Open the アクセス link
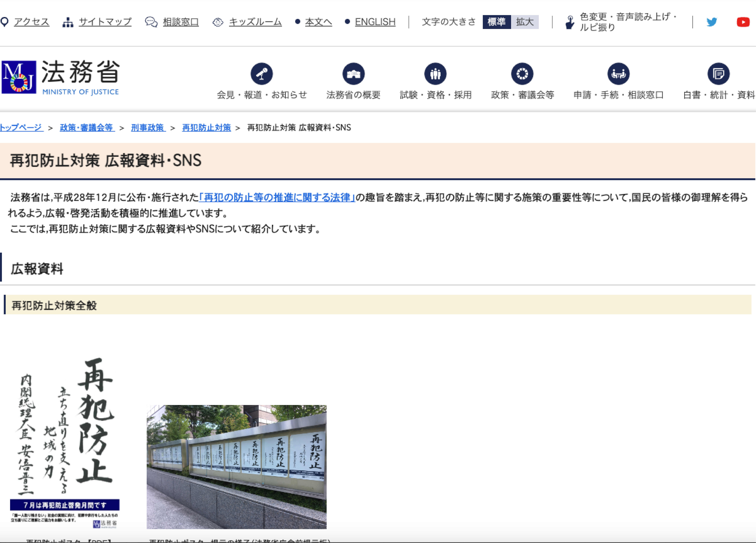Viewport: 756px width, 543px height. 32,22
